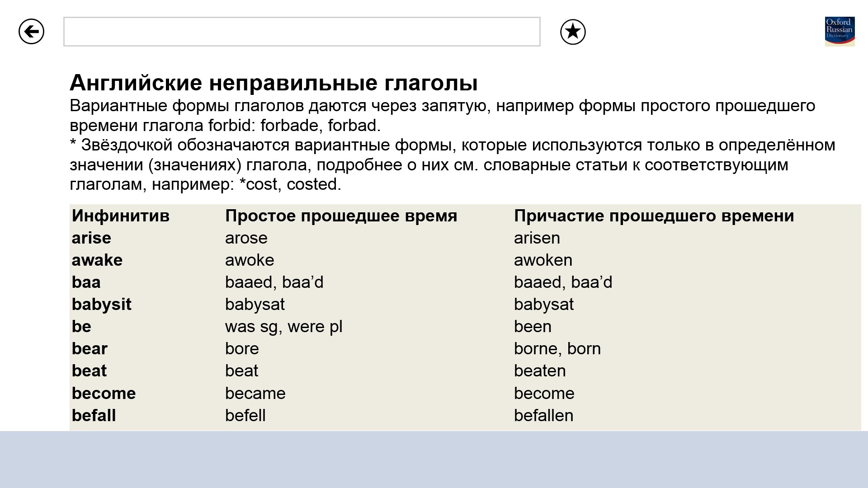Screen dimensions: 868x488
Task: Click the past participle 'befallen'
Action: (x=543, y=416)
